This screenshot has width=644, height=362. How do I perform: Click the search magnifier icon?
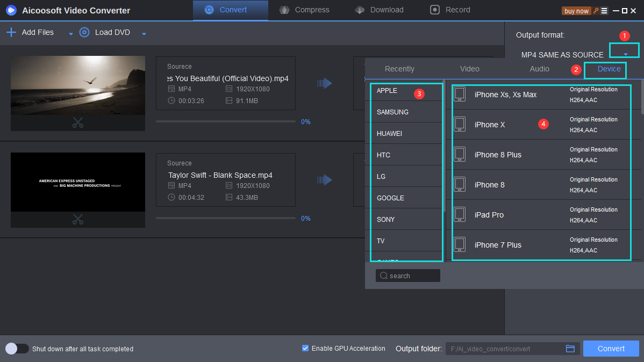coord(384,276)
